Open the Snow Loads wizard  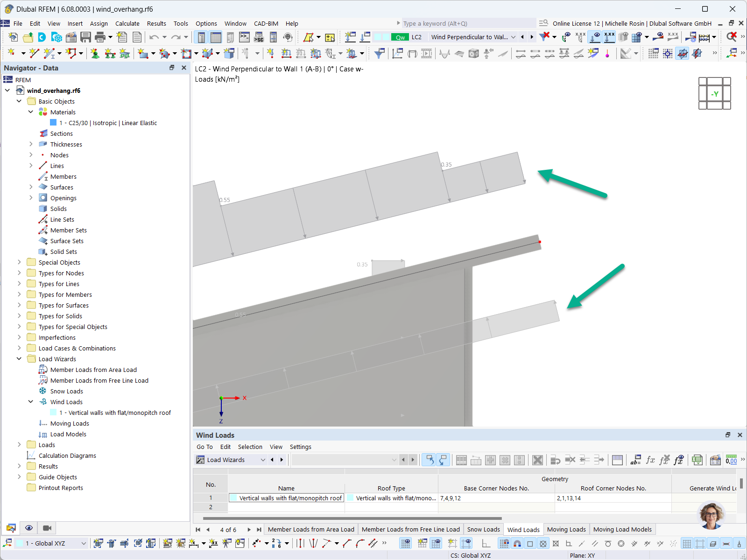(x=66, y=391)
